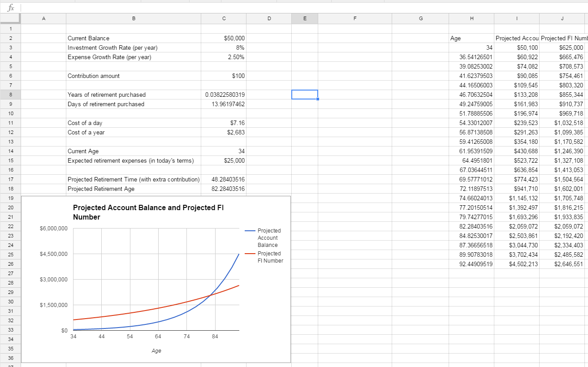Click Projected Account Balance blue legend swatch
Screen dimensions: 588x367
250,231
